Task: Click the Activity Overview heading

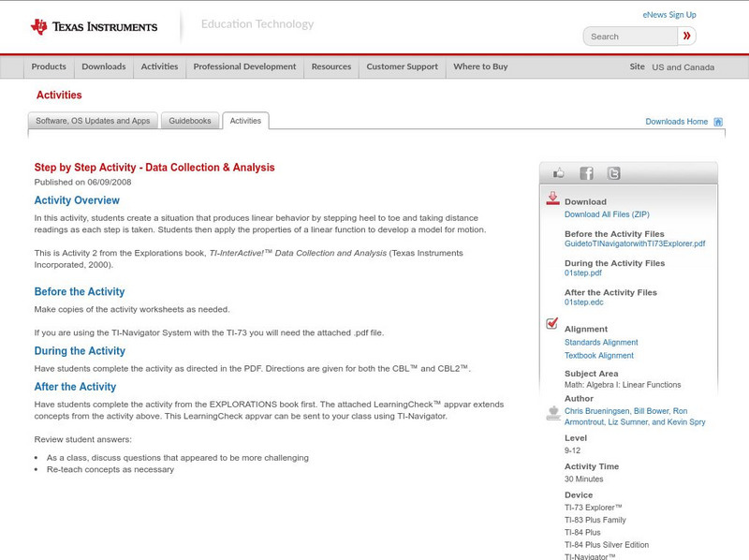Action: 77,200
